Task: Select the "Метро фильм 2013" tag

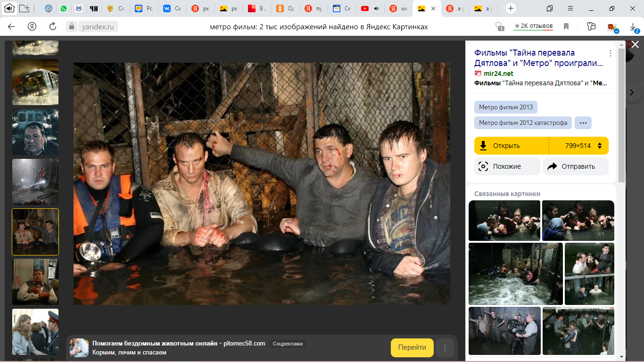Action: [x=505, y=107]
